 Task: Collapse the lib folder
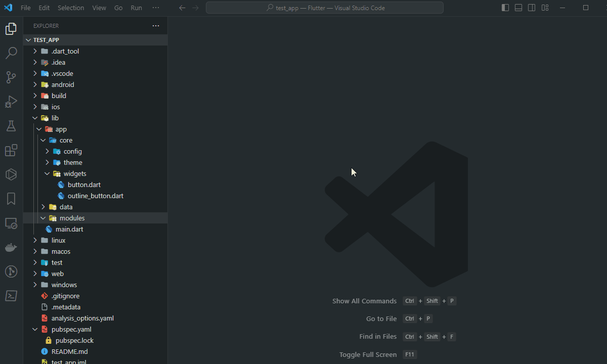(x=96, y=118)
